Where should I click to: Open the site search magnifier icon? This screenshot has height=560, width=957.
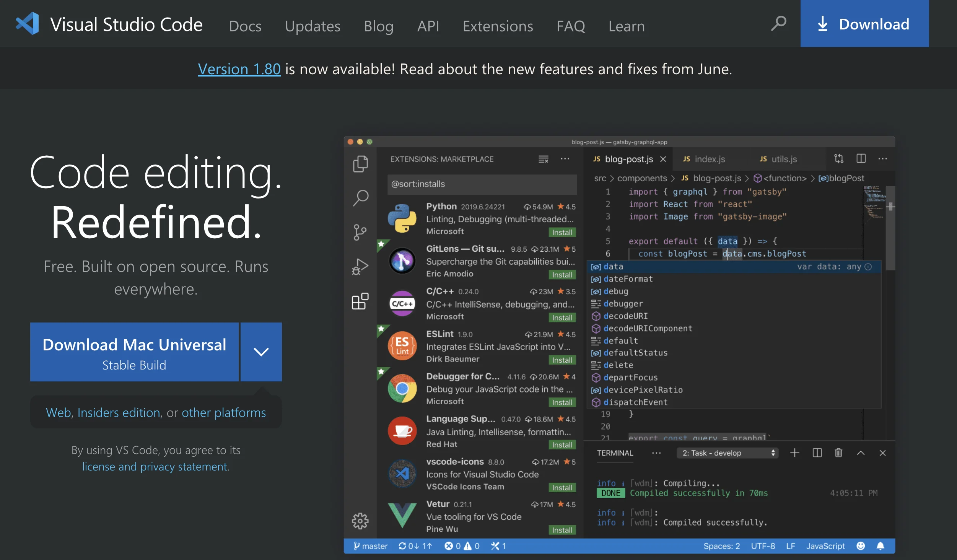tap(778, 24)
